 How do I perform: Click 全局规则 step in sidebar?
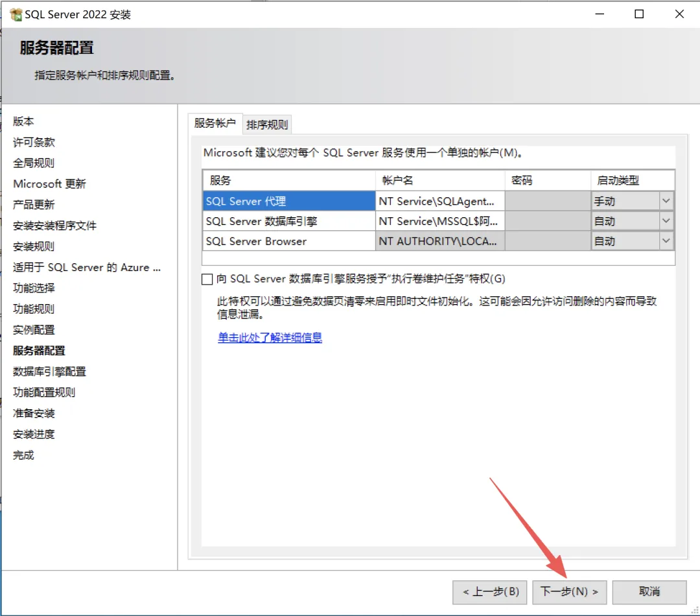point(34,163)
